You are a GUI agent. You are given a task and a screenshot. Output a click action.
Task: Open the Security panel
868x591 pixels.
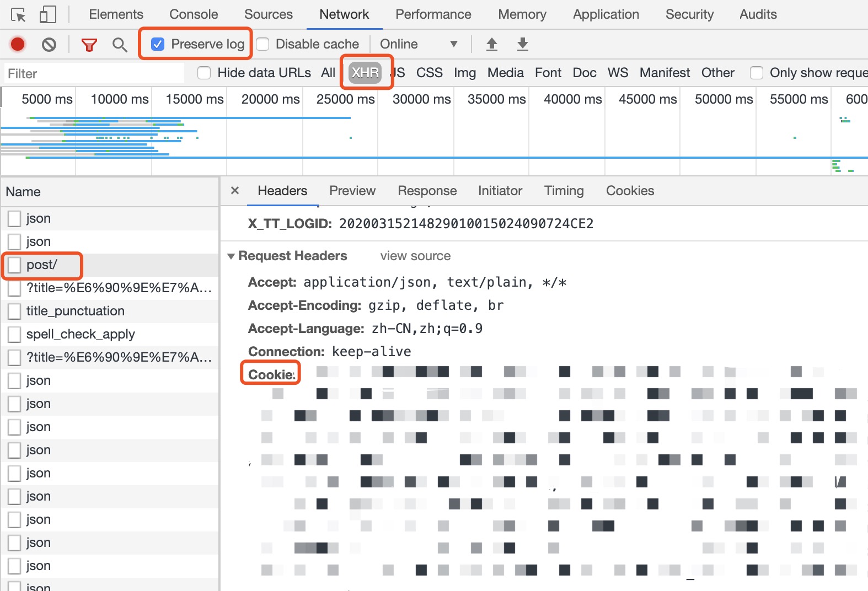pos(689,14)
